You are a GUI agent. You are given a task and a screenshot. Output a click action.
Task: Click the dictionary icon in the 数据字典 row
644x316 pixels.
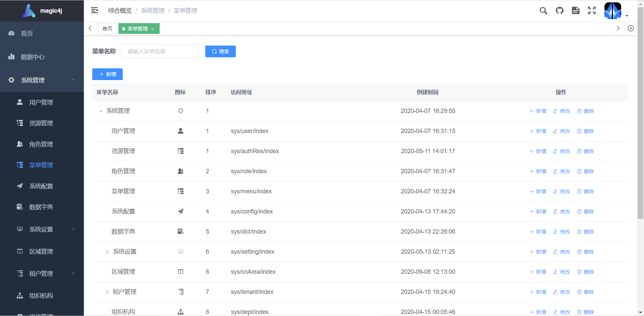click(x=180, y=232)
